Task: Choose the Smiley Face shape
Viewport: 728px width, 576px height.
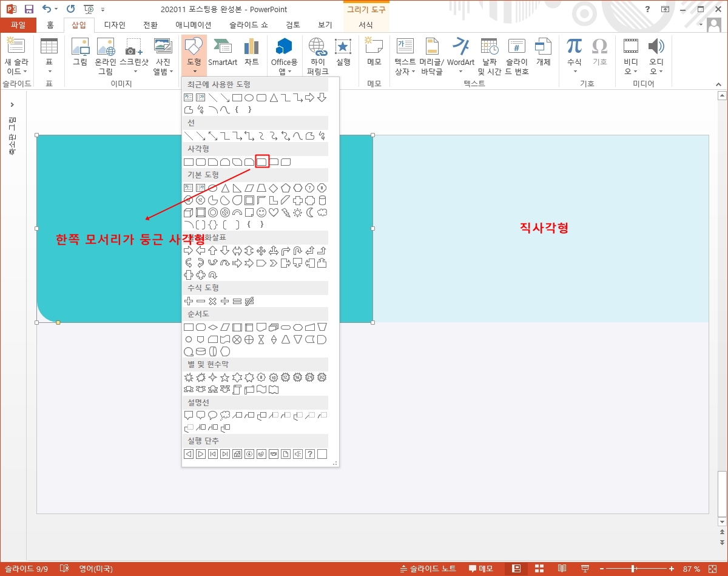Action: pos(261,212)
